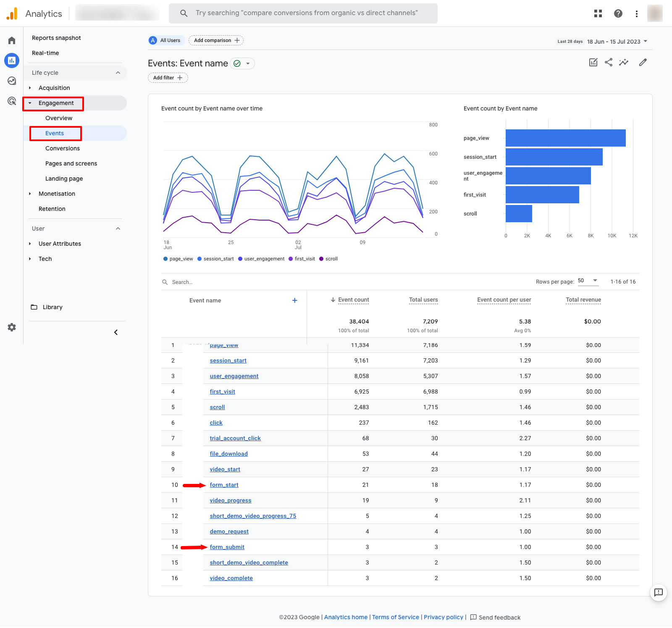This screenshot has height=628, width=672.
Task: Open the Insights sparkline icon
Action: click(x=624, y=63)
